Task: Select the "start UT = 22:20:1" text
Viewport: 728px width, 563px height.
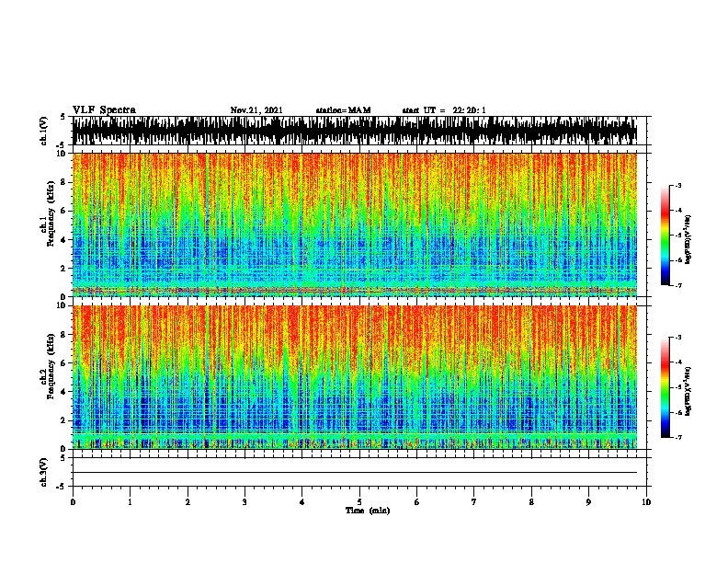Action: [x=444, y=110]
